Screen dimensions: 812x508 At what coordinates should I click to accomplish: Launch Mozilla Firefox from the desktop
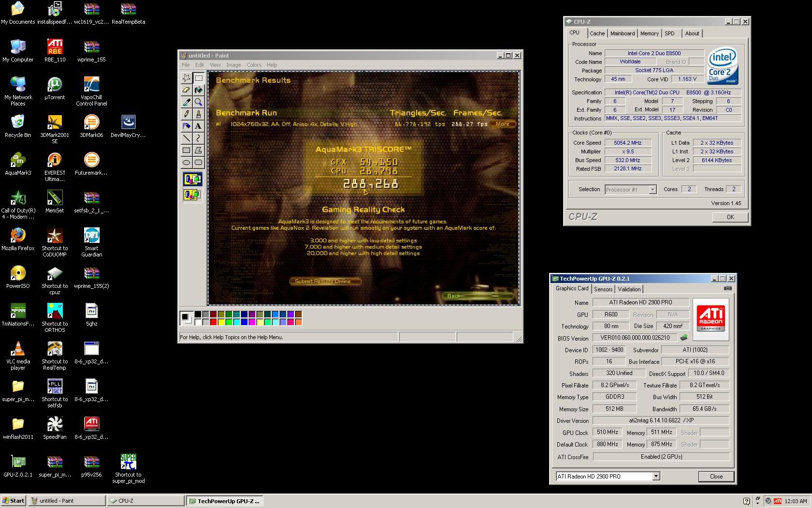coord(18,239)
